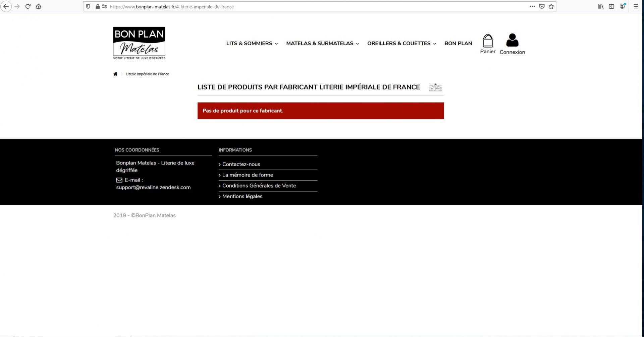Click the 'Informations' footer heading
The height and width of the screenshot is (337, 644).
(235, 150)
